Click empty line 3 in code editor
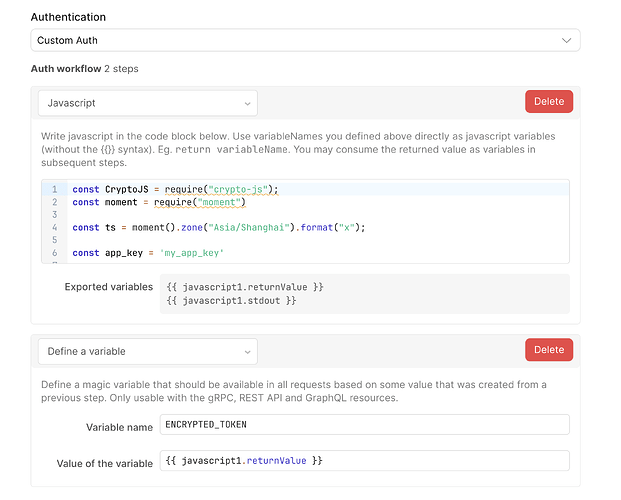The width and height of the screenshot is (621, 500). click(x=300, y=214)
